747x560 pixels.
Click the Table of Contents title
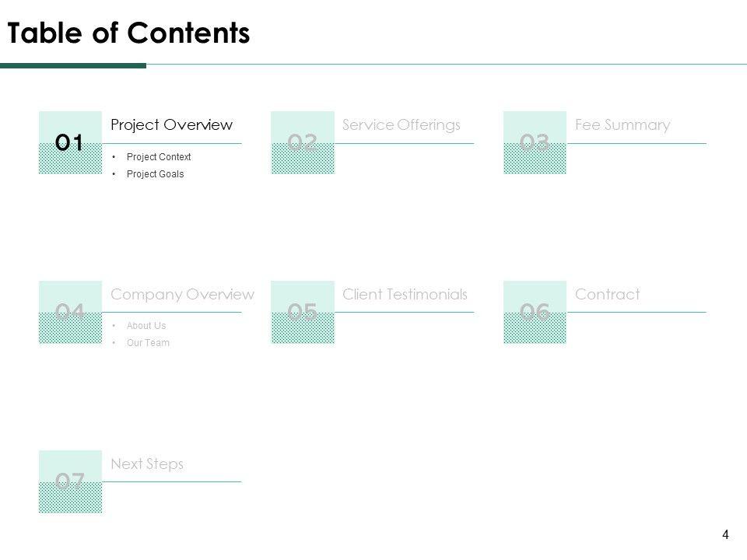click(x=128, y=33)
